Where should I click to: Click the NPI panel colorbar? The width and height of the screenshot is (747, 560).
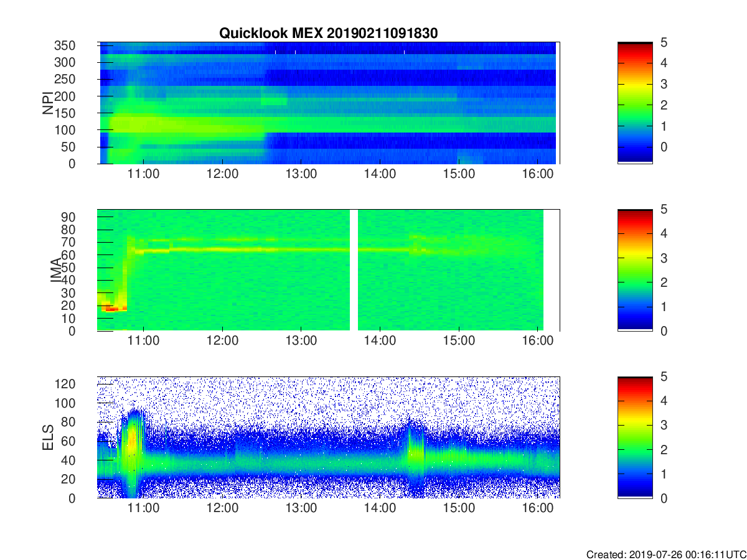(635, 103)
